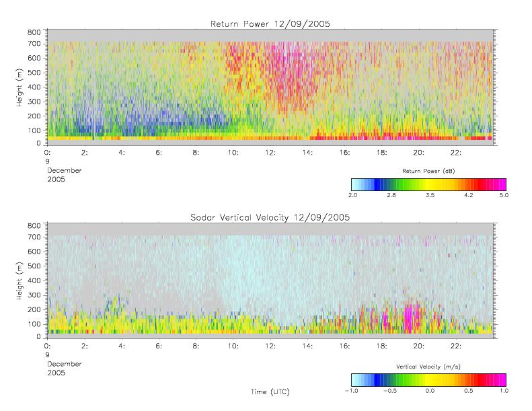Viewport: 532px width, 411px height.
Task: Click the -1.0 value on velocity colorbar
Action: [352, 391]
